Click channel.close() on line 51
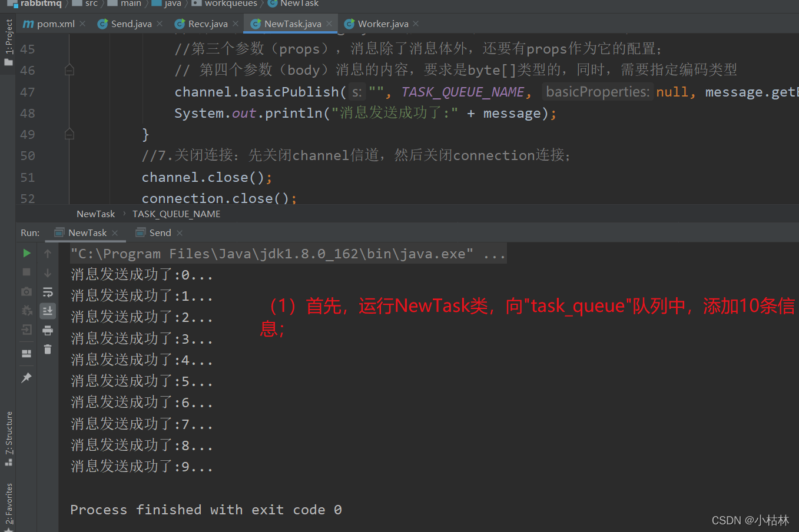Image resolution: width=799 pixels, height=532 pixels. (x=207, y=177)
